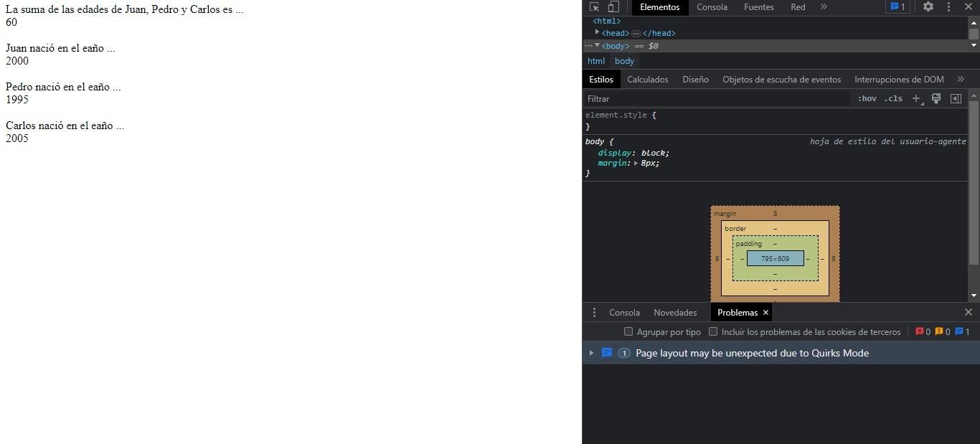980x444 pixels.
Task: Select the html breadcrumb
Action: 596,61
